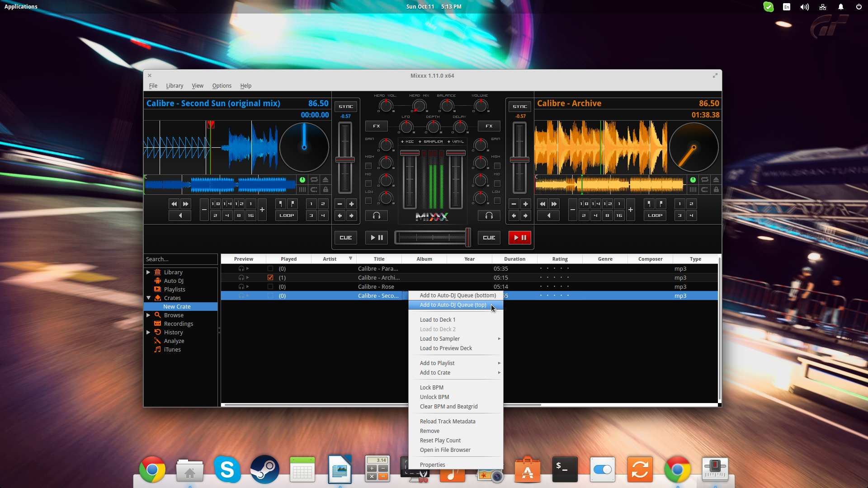Open the Add to Crate submenu

(x=456, y=373)
